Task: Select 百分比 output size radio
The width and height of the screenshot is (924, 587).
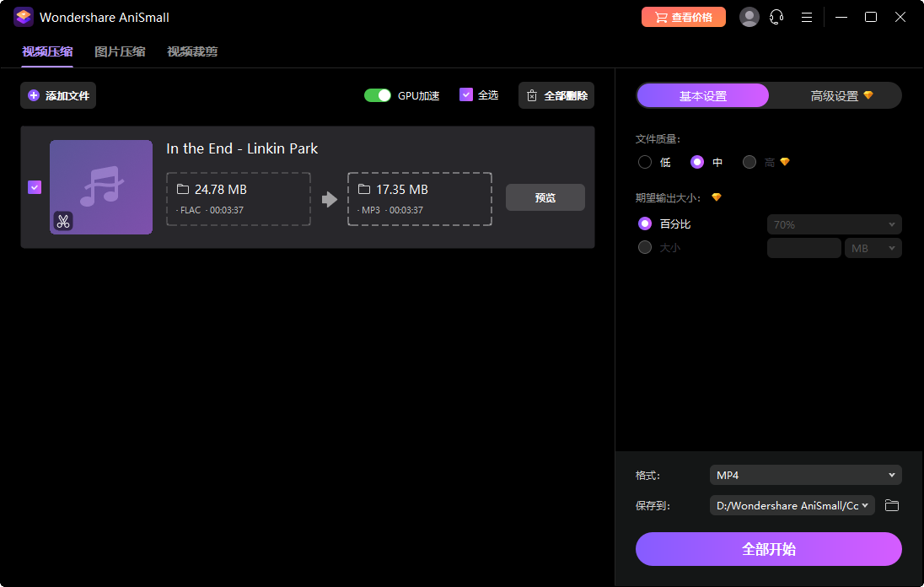Action: point(645,224)
